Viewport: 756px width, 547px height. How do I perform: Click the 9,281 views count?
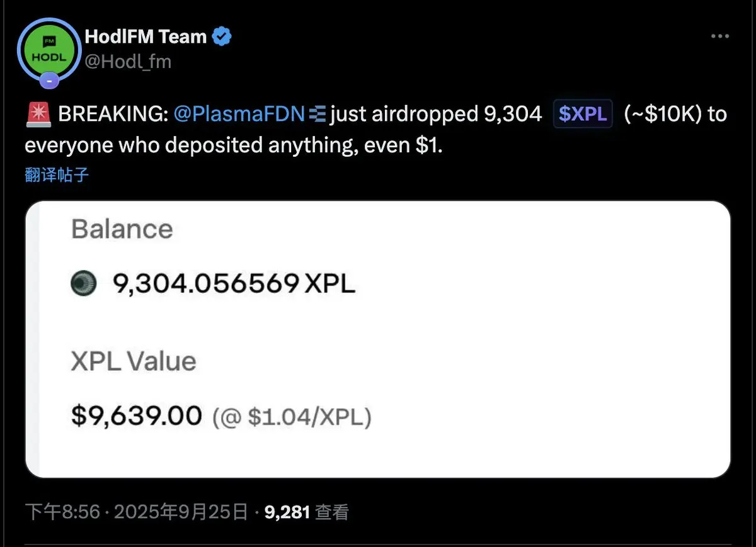coord(287,512)
